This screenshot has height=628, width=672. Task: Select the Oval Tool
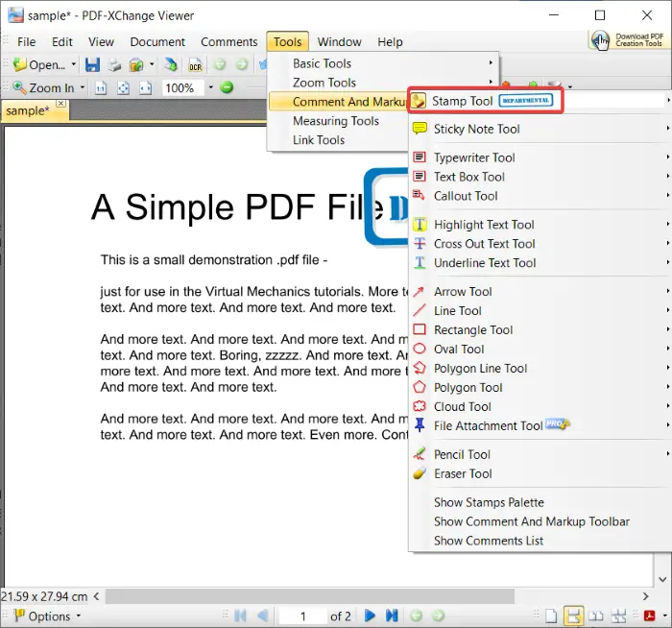pyautogui.click(x=540, y=349)
